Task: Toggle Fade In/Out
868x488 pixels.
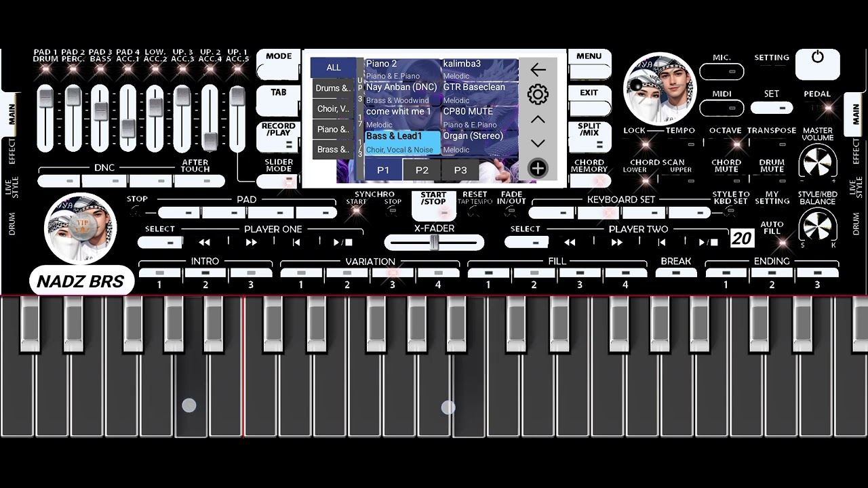Action: tap(511, 211)
